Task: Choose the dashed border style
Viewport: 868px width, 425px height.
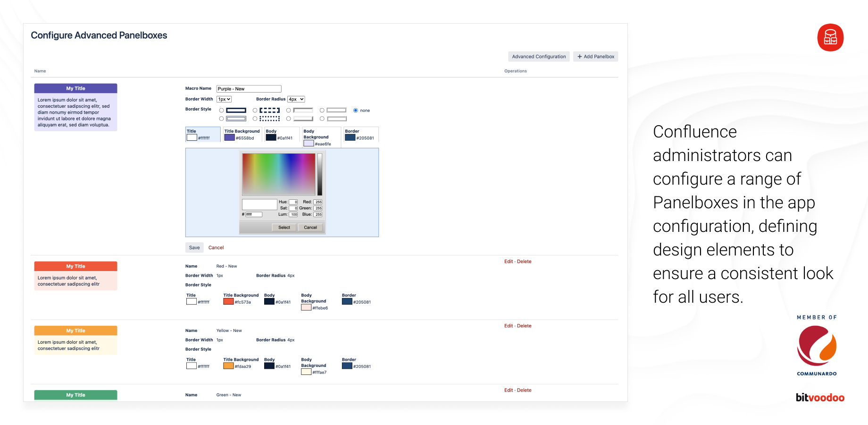Action: click(255, 110)
